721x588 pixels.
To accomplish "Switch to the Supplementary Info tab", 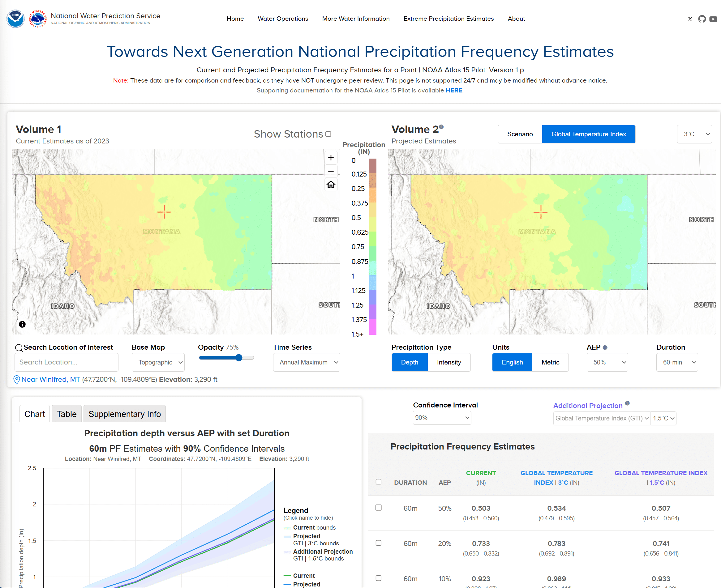I will 124,414.
